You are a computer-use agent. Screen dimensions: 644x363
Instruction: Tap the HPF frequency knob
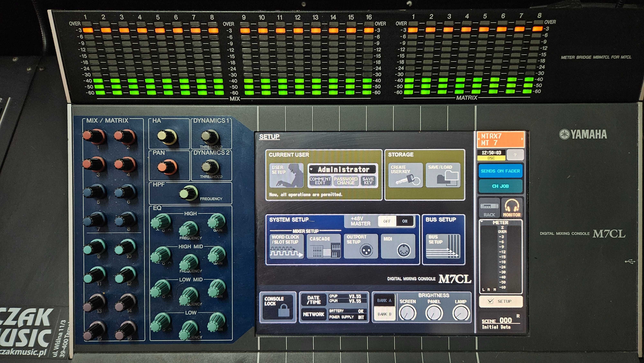189,193
